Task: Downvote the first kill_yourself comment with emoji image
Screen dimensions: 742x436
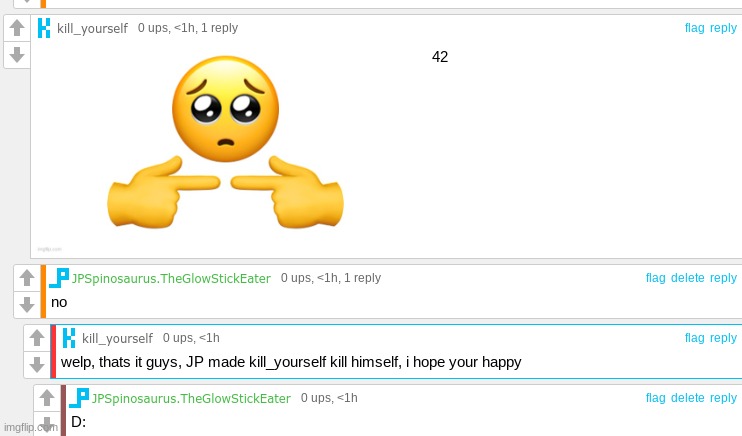Action: click(17, 55)
